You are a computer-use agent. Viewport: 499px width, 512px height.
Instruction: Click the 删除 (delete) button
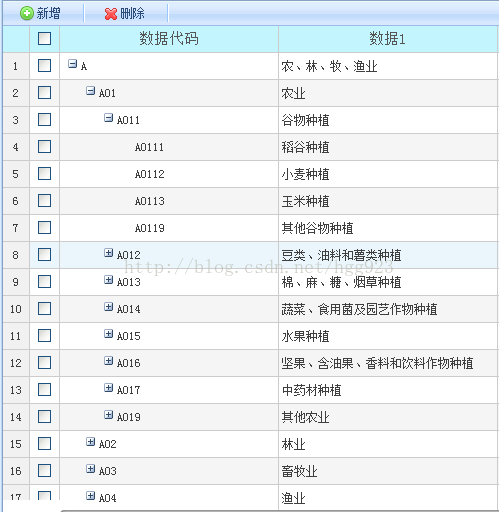125,13
